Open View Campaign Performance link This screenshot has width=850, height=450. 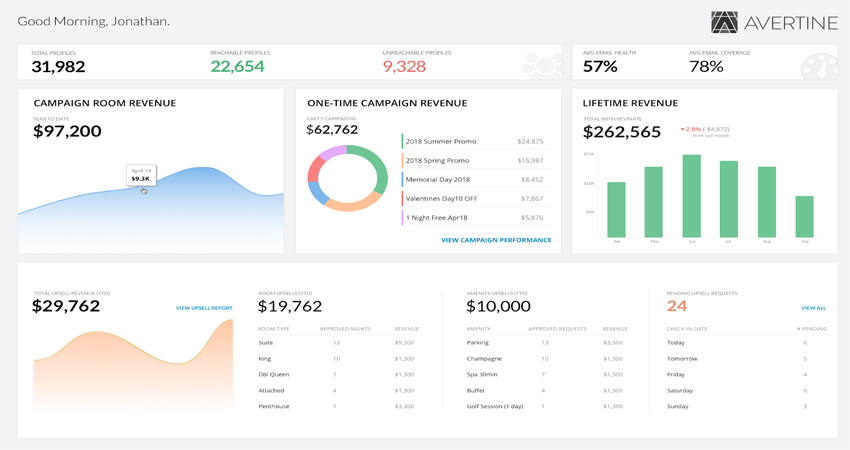[x=496, y=240]
